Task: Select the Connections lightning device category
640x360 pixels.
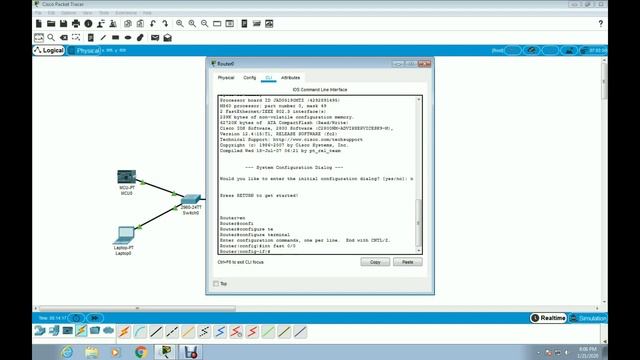Action: tap(81, 331)
